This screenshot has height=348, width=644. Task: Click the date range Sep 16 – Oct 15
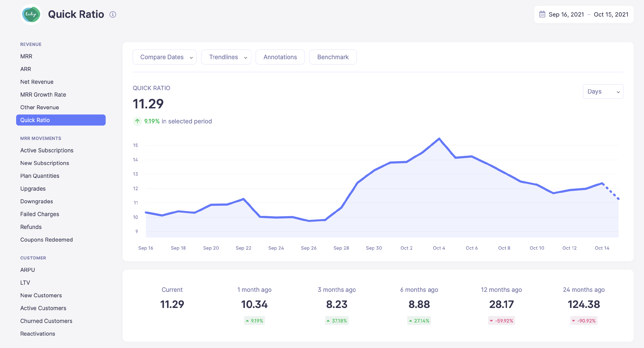click(588, 14)
